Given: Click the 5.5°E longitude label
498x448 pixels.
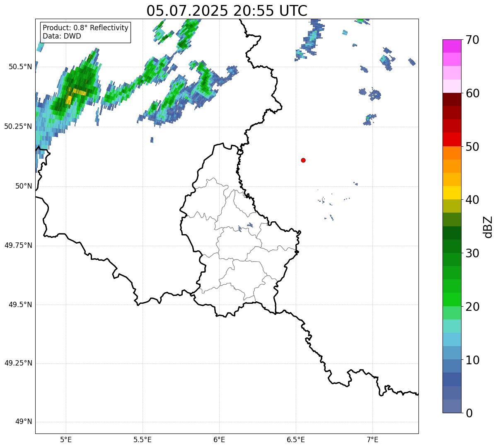Looking at the screenshot, I should coord(143,439).
